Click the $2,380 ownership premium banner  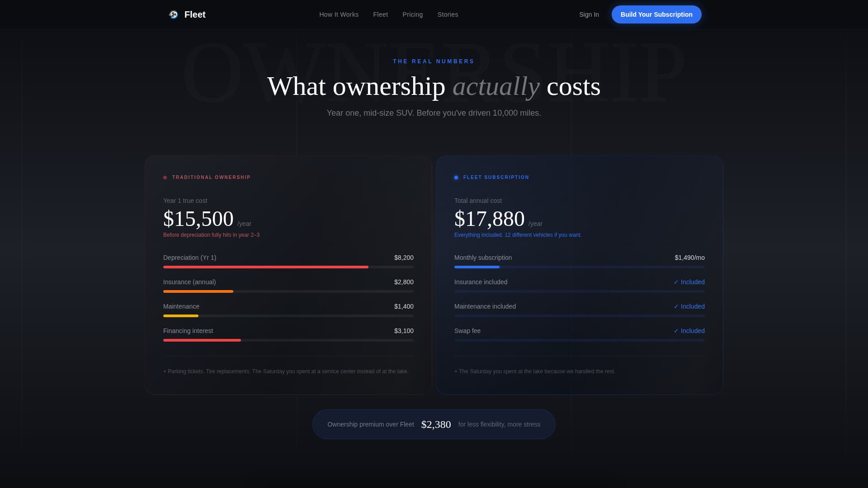(434, 424)
